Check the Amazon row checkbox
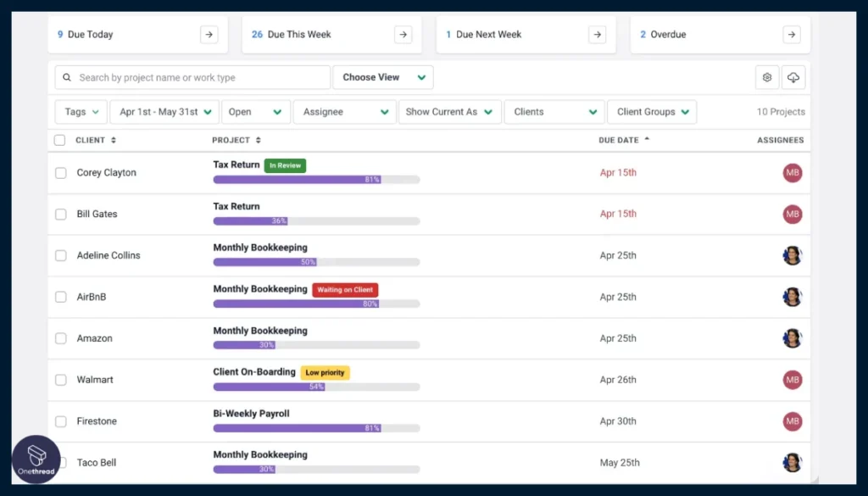 point(61,338)
